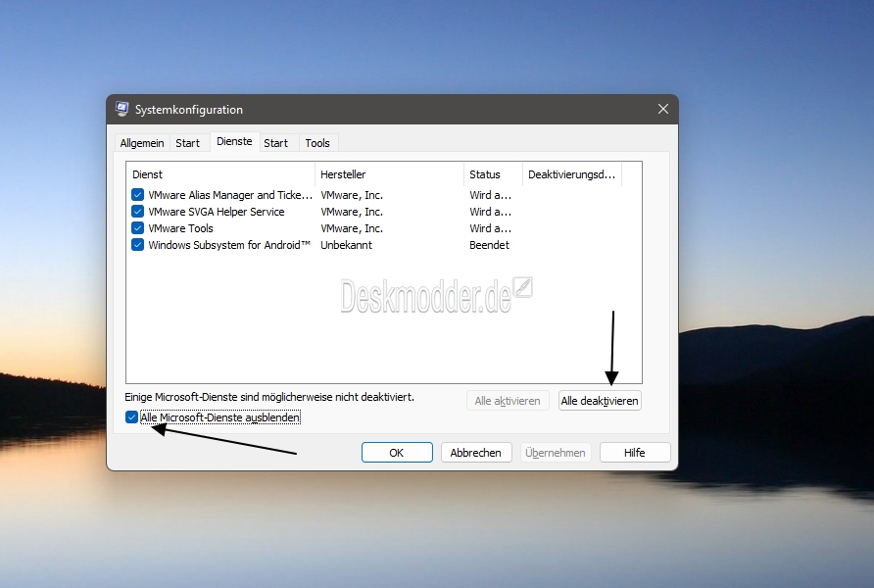This screenshot has height=588, width=874.
Task: Uncheck VMware SVGA Helper Service checkbox
Action: (x=137, y=212)
